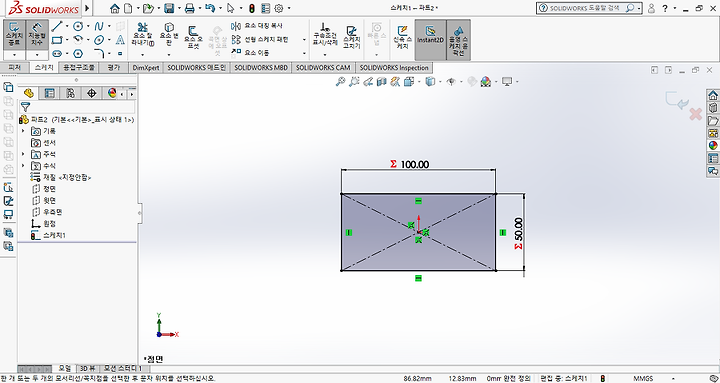Toggle the Exit Sketch (스케치 종료) button
Viewport: 720px width, 383px height.
tap(14, 34)
